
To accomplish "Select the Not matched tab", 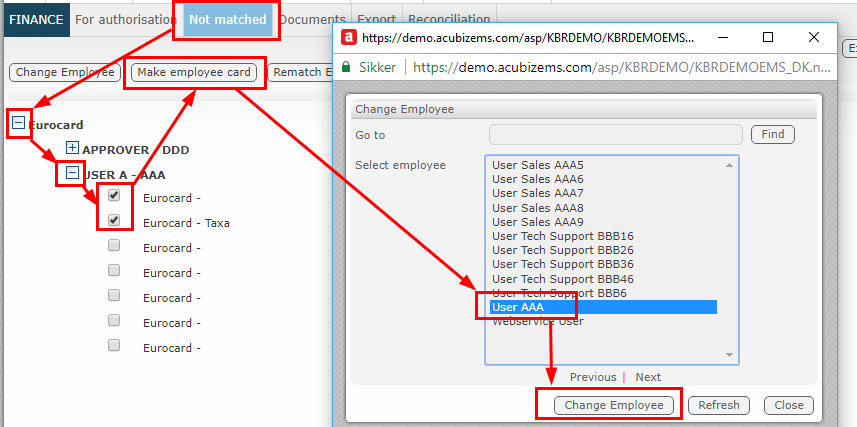I will (x=227, y=20).
